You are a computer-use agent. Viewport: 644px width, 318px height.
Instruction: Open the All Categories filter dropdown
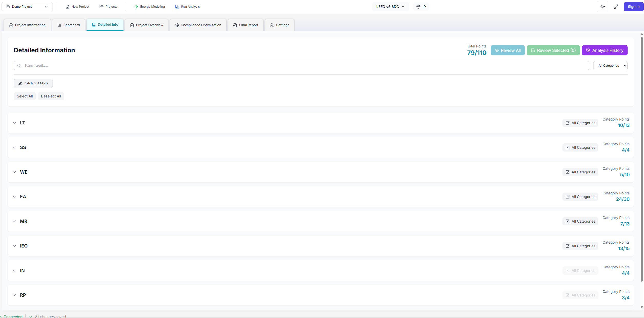(x=610, y=66)
